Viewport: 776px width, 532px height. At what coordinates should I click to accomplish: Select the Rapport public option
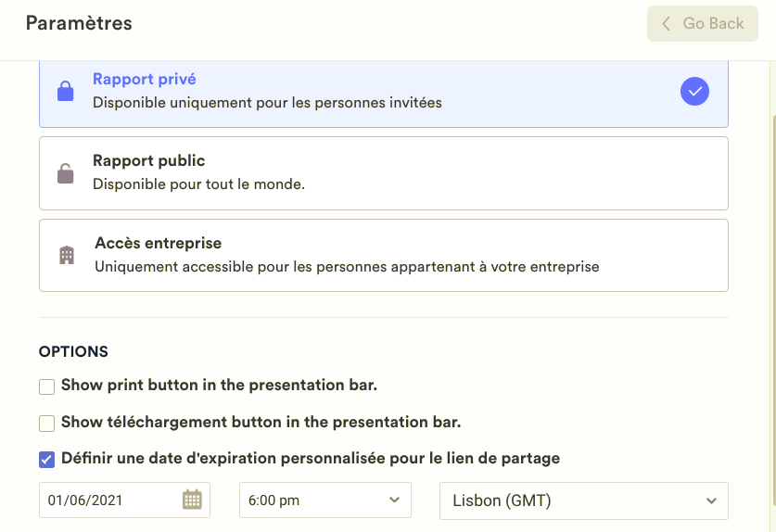coord(383,173)
